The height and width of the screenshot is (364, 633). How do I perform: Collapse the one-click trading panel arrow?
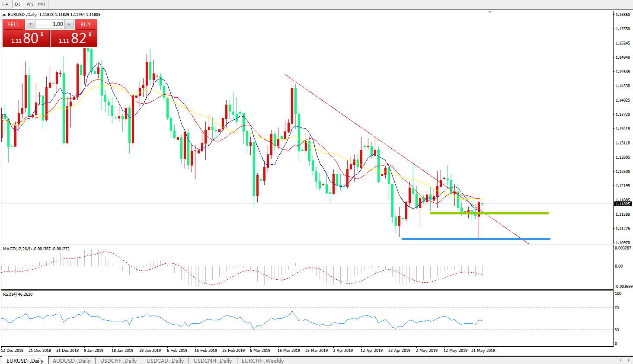[x=4, y=15]
